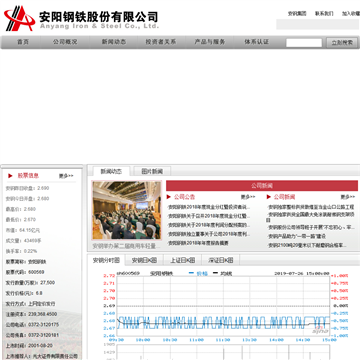The image size is (360, 360).
Task: Click 更多>> in 股票信息 panel
Action: (x=66, y=176)
